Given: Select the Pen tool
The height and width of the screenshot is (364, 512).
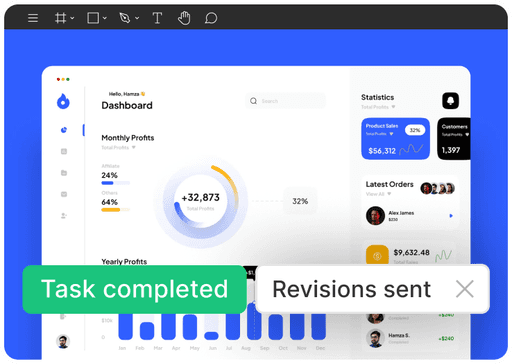Looking at the screenshot, I should [125, 18].
